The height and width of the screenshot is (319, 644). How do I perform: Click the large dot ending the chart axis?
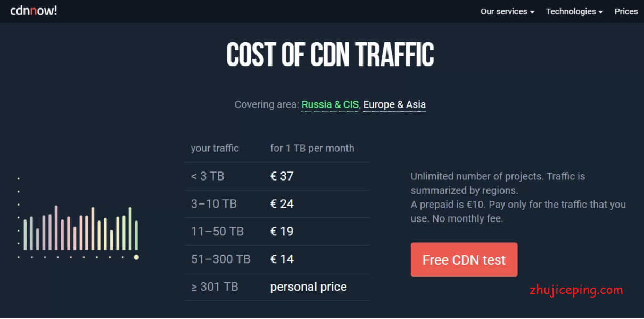[136, 257]
